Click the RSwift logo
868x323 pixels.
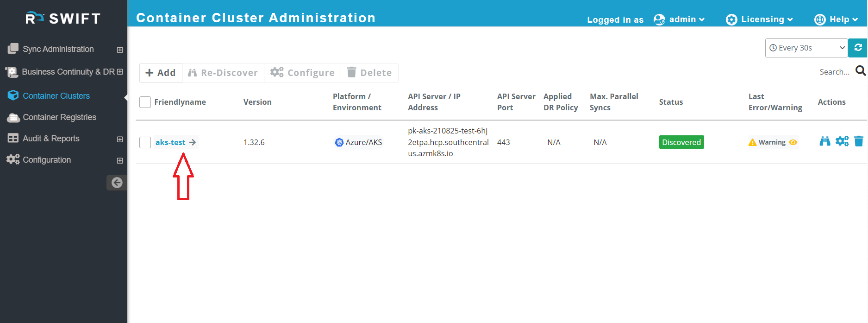(x=63, y=18)
